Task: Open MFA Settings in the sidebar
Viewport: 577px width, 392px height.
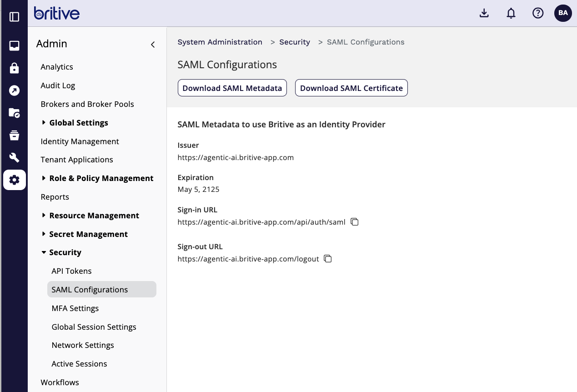Action: click(75, 308)
